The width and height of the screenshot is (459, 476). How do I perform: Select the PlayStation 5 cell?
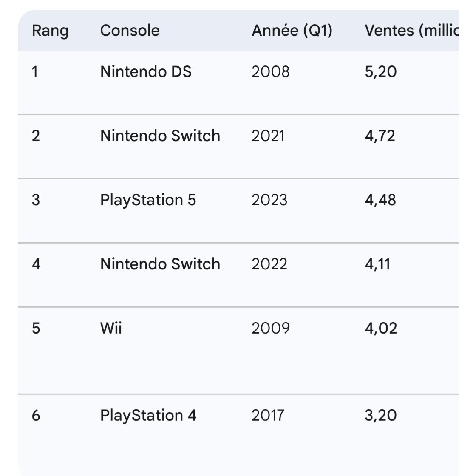pos(148,200)
